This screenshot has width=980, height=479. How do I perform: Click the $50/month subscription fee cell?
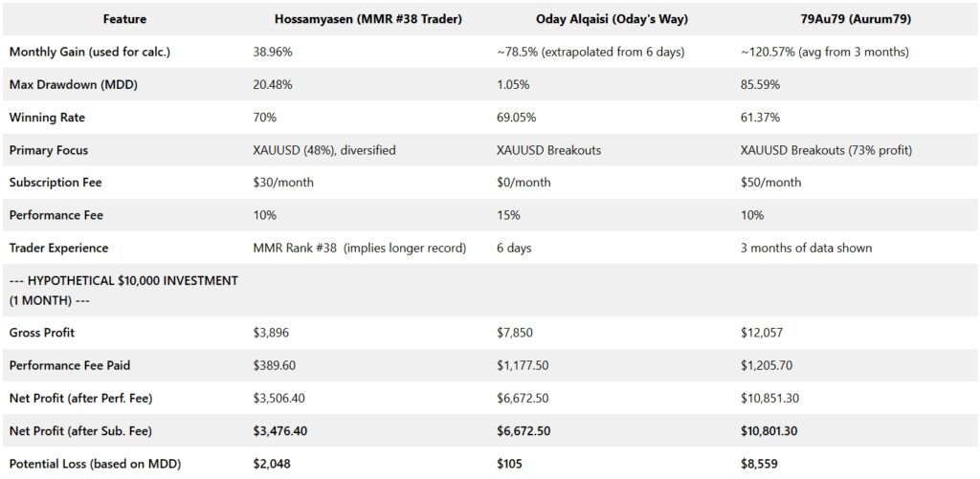click(771, 183)
